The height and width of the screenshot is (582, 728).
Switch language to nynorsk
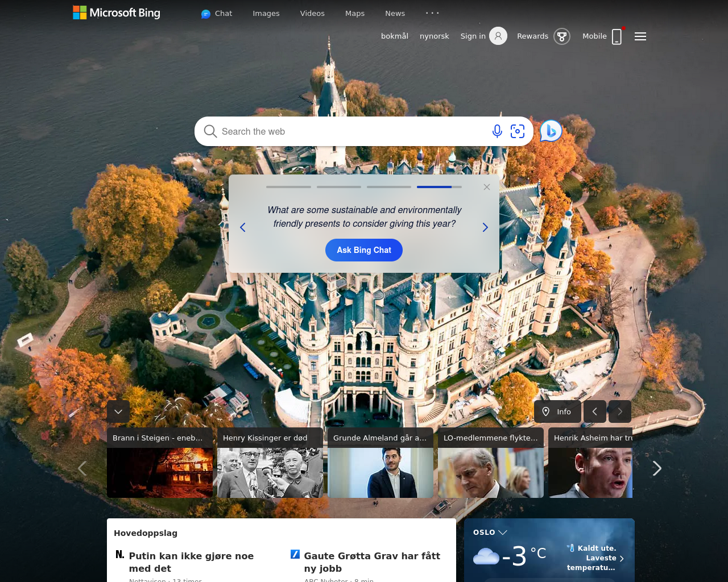point(435,36)
